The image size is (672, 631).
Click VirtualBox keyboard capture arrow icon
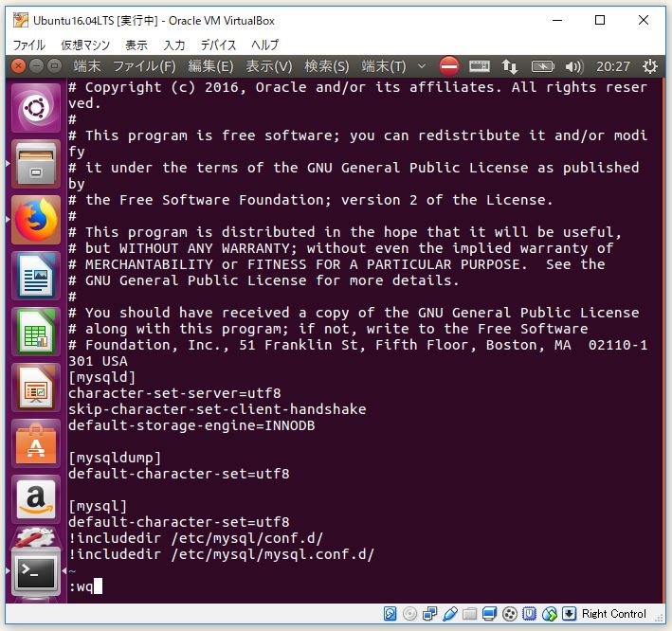(x=569, y=614)
